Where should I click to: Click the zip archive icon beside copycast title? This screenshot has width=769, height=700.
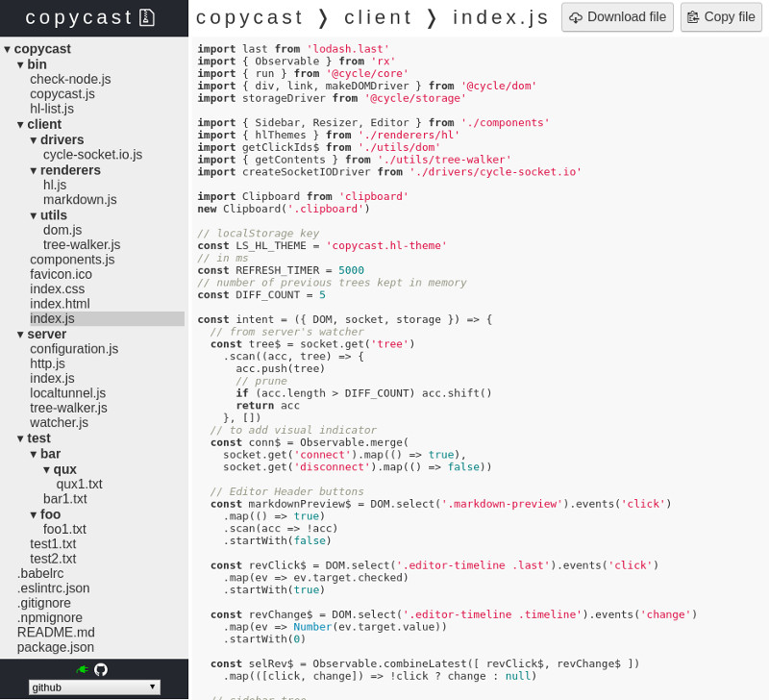point(147,17)
